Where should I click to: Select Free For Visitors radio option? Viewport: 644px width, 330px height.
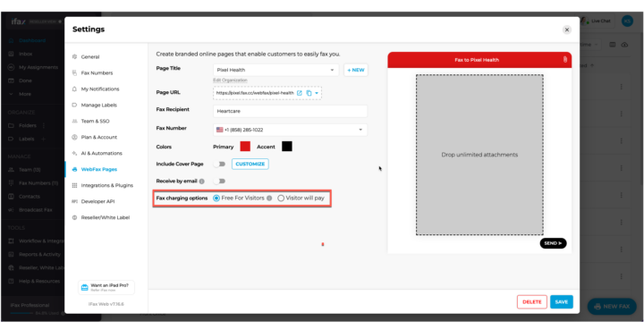tap(216, 199)
